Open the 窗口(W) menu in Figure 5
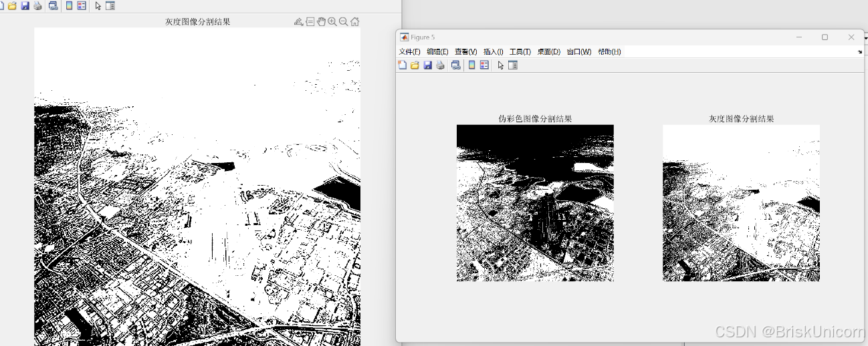This screenshot has height=346, width=868. (x=579, y=52)
